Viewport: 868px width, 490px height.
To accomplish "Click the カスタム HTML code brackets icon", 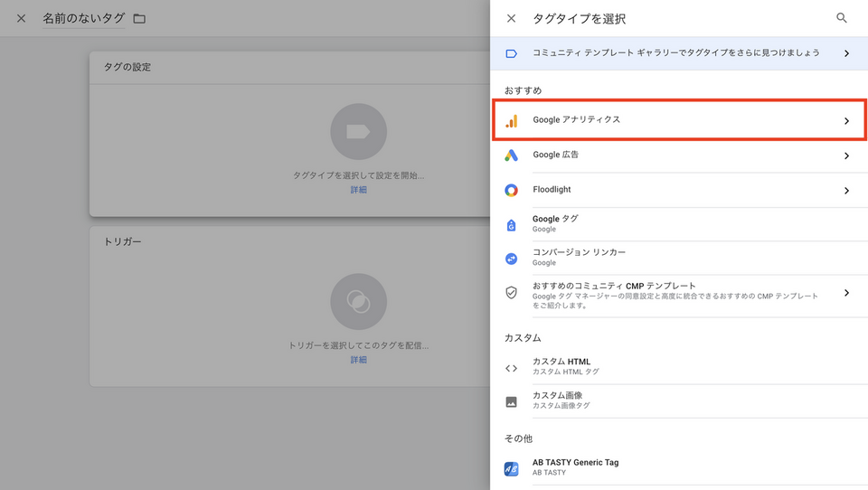I will tap(512, 367).
